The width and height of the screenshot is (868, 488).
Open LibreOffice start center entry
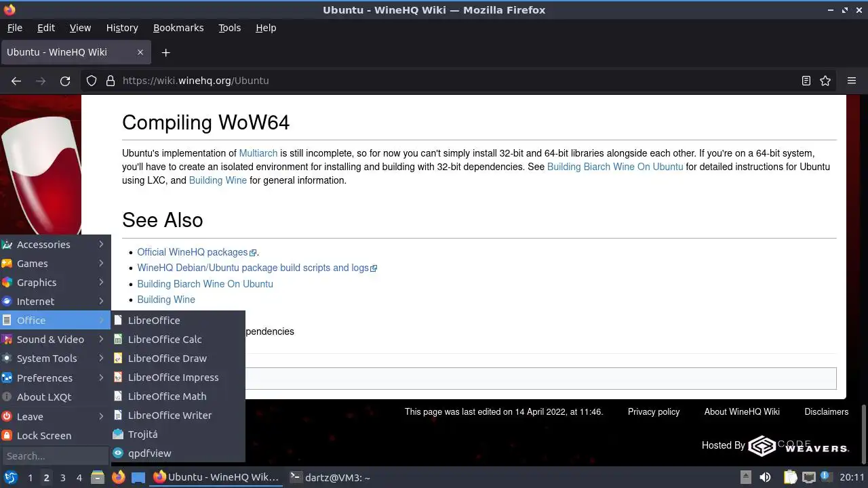tap(178, 321)
